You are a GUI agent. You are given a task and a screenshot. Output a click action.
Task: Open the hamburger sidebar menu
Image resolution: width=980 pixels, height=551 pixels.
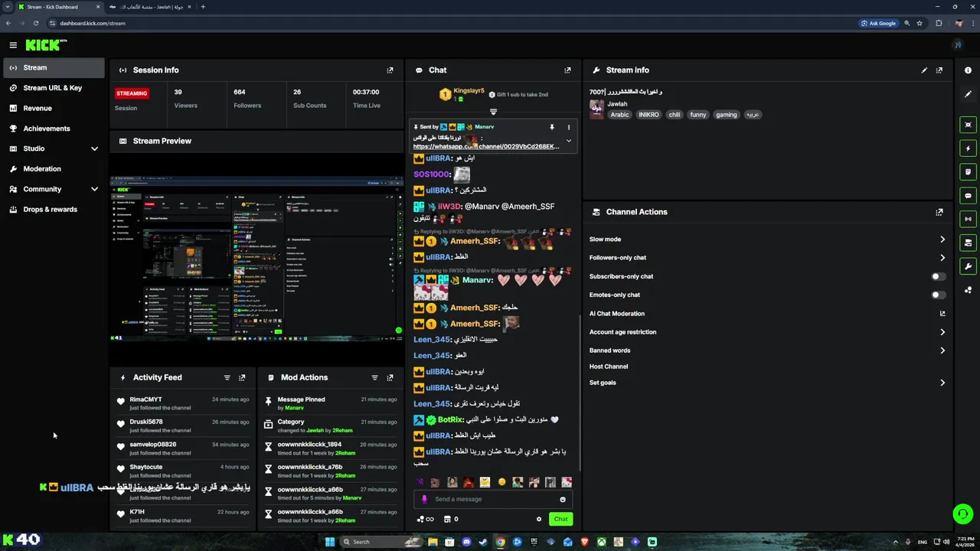13,45
